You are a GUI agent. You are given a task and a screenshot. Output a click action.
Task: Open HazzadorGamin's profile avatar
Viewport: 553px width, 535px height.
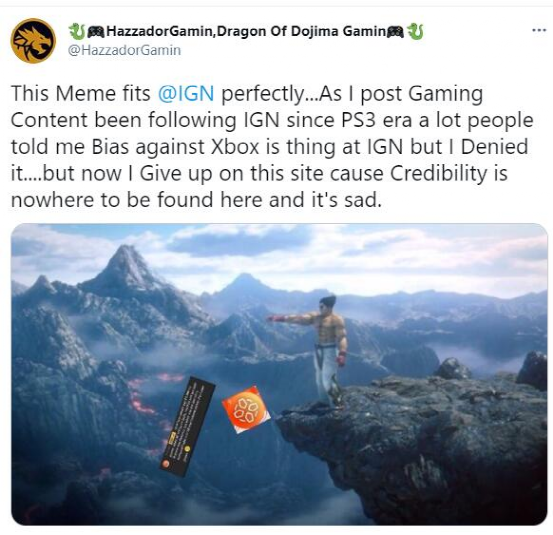pos(33,41)
